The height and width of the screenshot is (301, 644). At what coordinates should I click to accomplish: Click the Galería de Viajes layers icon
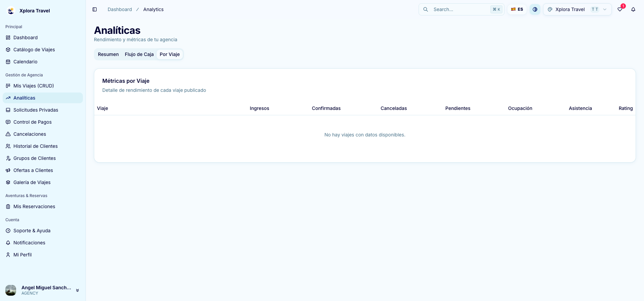pos(8,182)
